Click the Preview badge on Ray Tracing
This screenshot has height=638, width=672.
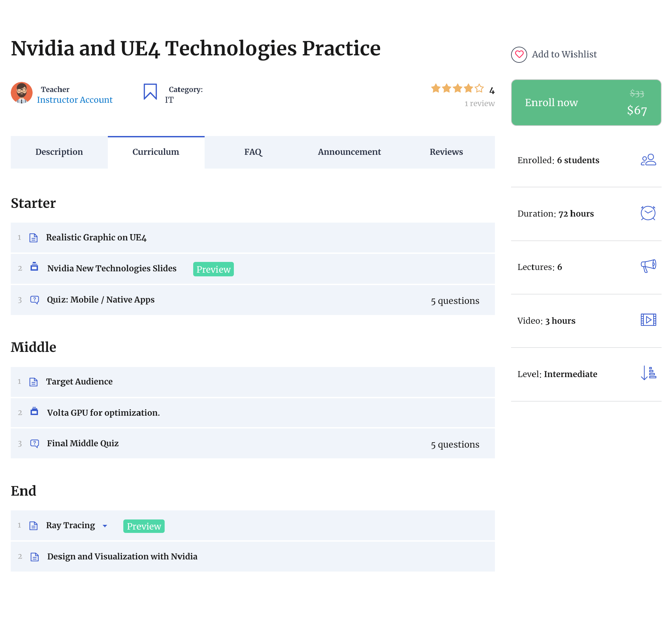144,526
